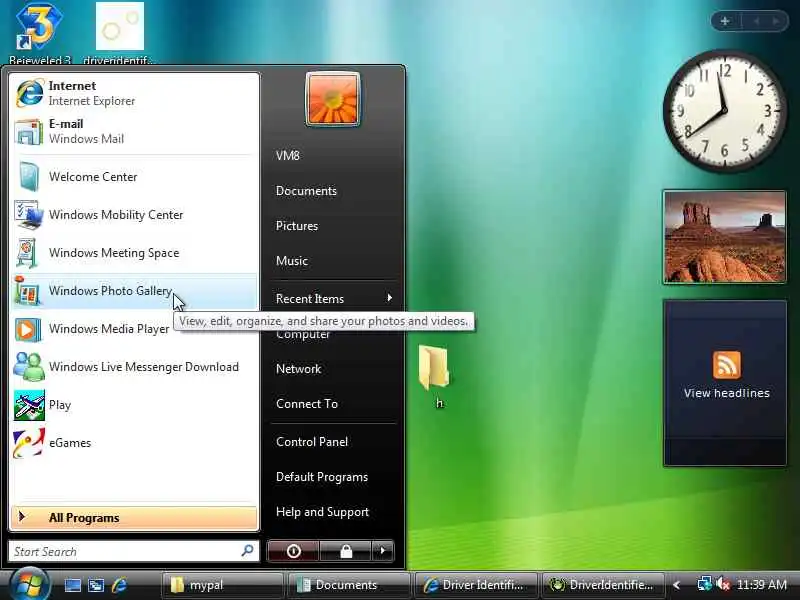Viewport: 800px width, 600px height.
Task: Open Windows Mobility Center
Action: [134, 215]
